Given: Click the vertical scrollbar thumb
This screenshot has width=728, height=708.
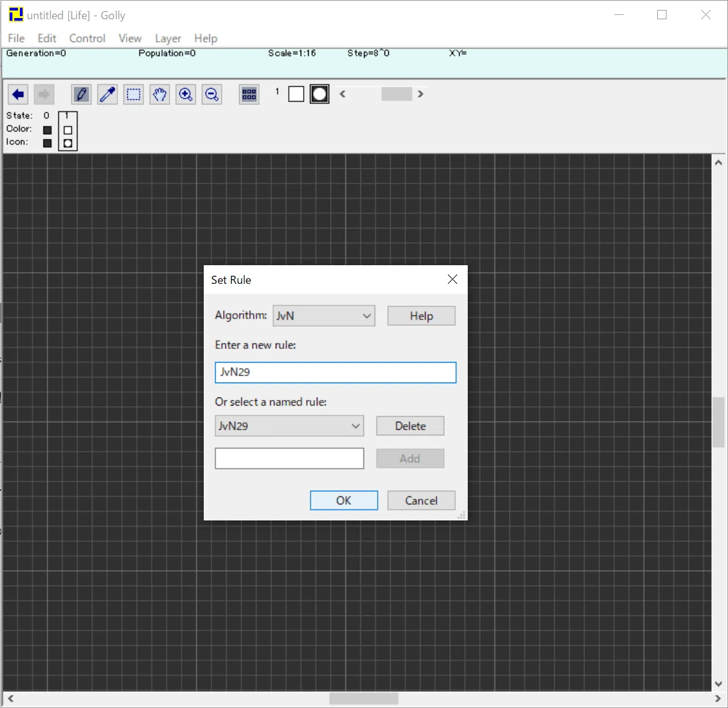Looking at the screenshot, I should coord(718,422).
